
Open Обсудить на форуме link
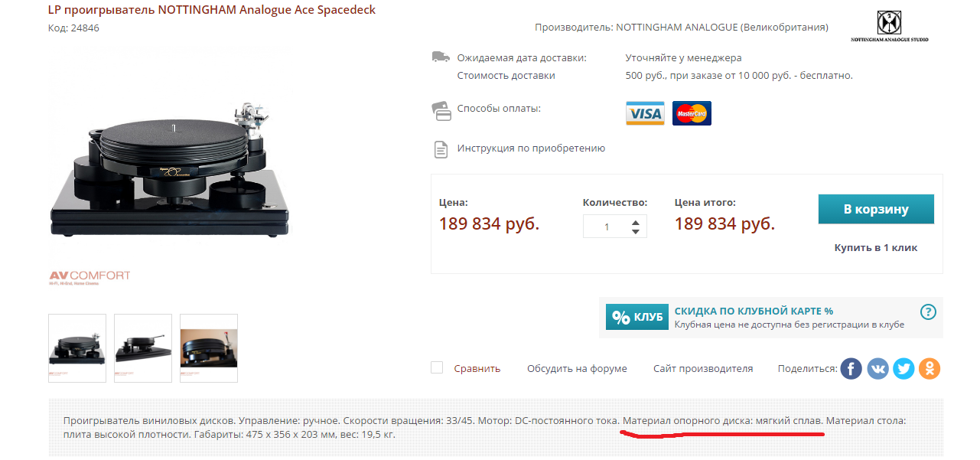pyautogui.click(x=577, y=368)
